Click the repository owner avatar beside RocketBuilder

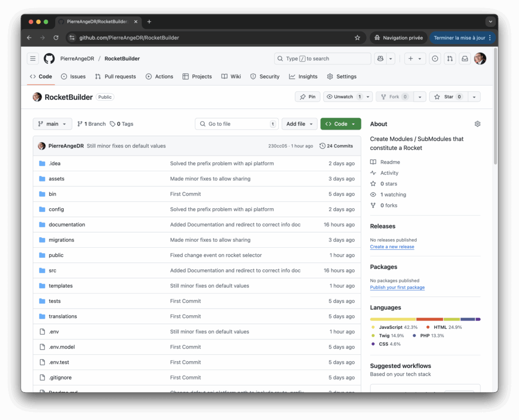pos(37,97)
